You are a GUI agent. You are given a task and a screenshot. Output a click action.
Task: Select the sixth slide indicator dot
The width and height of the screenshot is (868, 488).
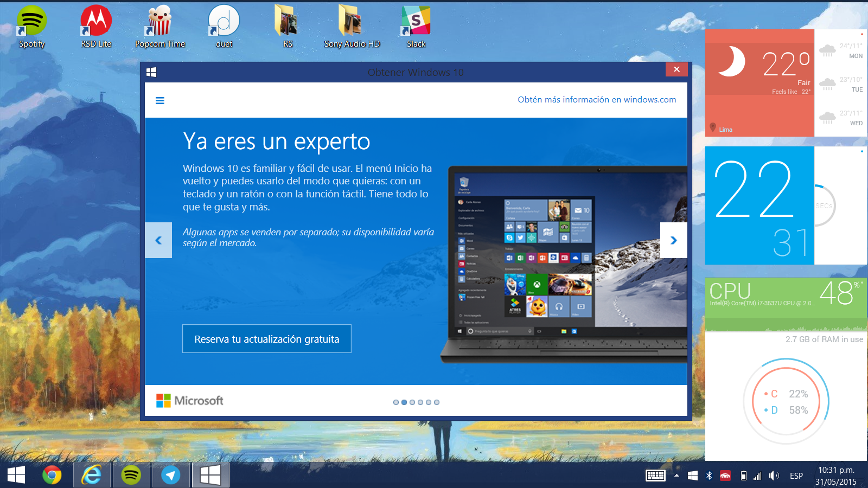(437, 402)
